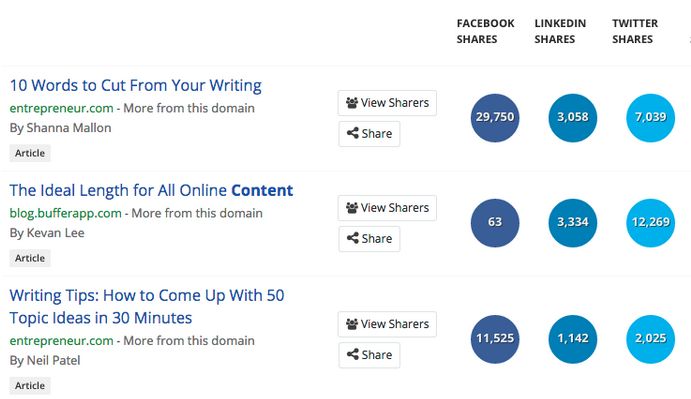Click View Sharers for Ideal Length article

point(387,208)
